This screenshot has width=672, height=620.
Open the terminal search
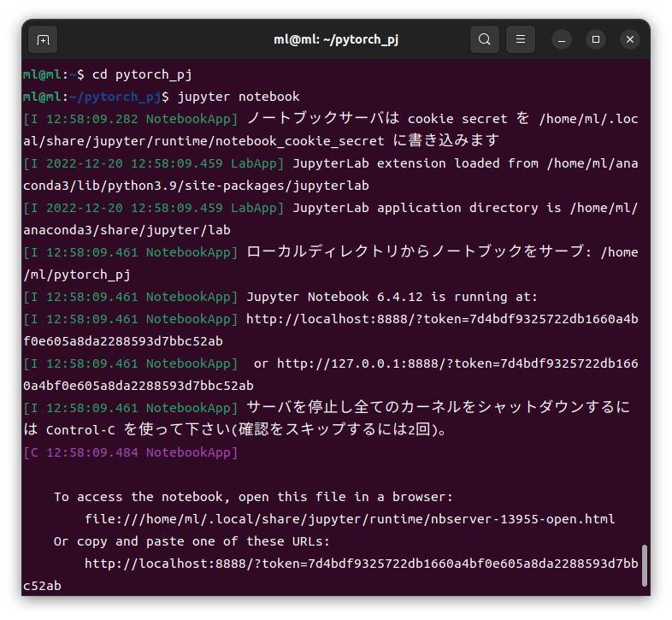[484, 39]
